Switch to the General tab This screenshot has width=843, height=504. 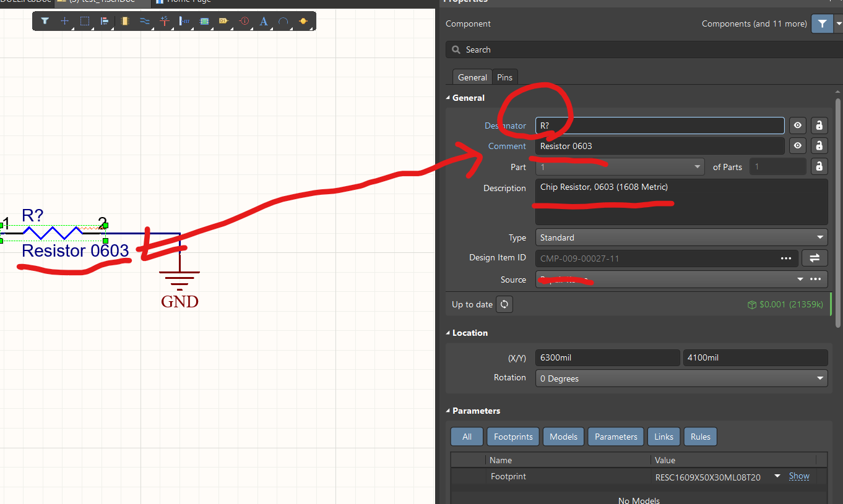pyautogui.click(x=472, y=77)
